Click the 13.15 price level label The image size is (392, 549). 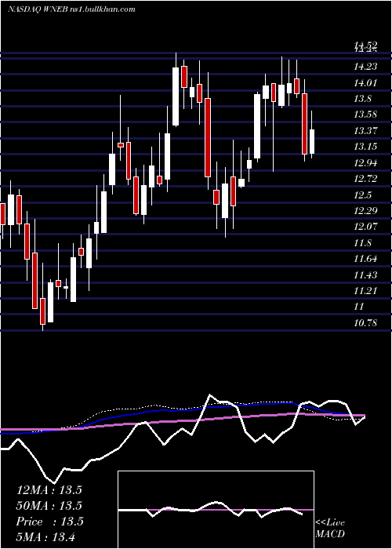point(365,147)
